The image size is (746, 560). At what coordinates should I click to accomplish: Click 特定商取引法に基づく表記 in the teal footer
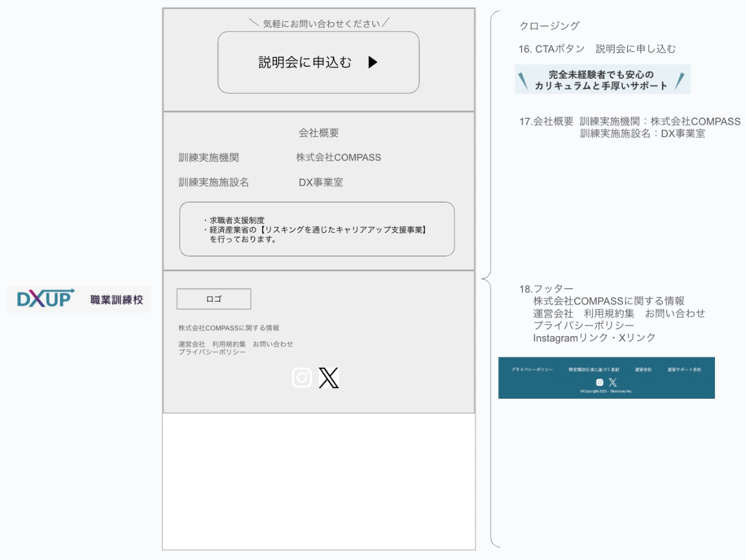[x=594, y=370]
